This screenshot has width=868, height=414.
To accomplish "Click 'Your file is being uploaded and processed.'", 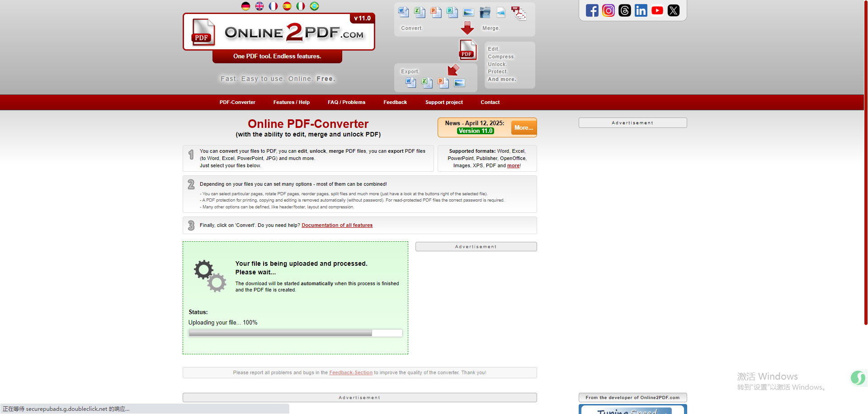I will (x=301, y=263).
